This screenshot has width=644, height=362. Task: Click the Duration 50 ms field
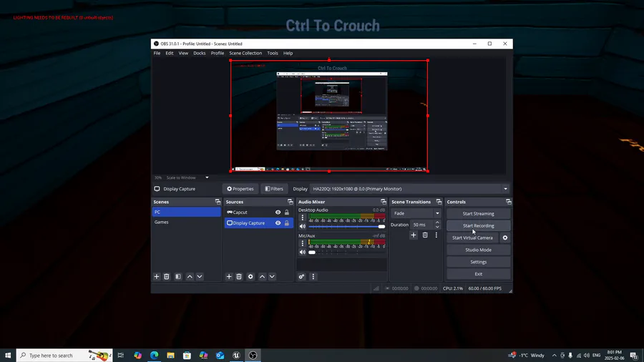[x=421, y=225]
